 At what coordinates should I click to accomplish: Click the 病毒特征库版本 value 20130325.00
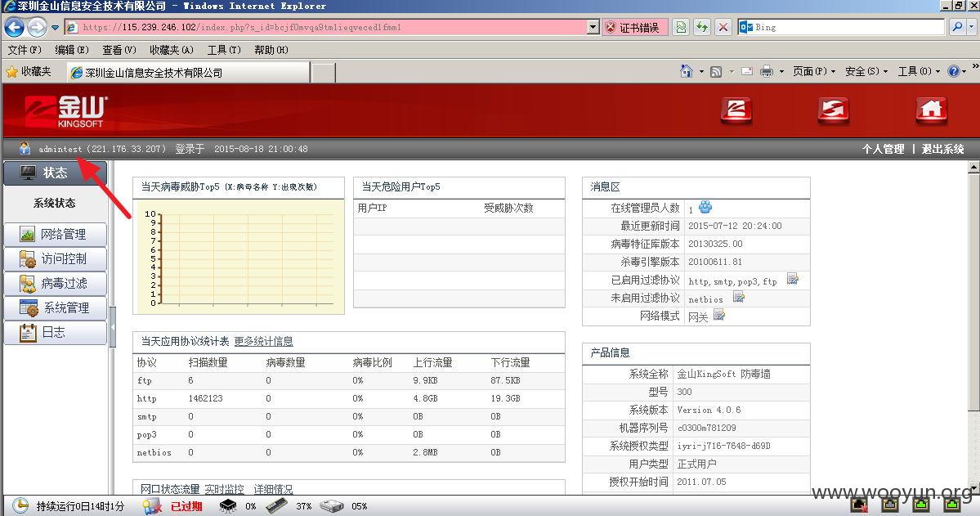point(715,244)
